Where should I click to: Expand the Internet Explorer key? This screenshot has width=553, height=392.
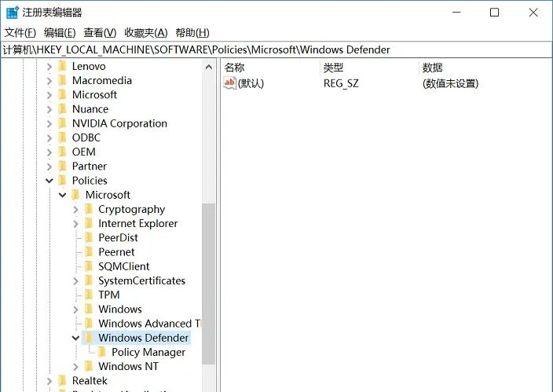76,224
